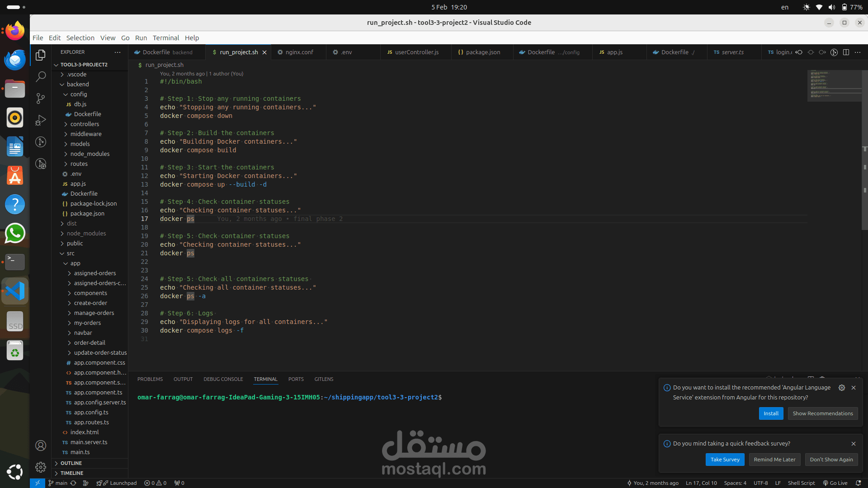Change indentation setting Spaces: 4

pyautogui.click(x=735, y=483)
